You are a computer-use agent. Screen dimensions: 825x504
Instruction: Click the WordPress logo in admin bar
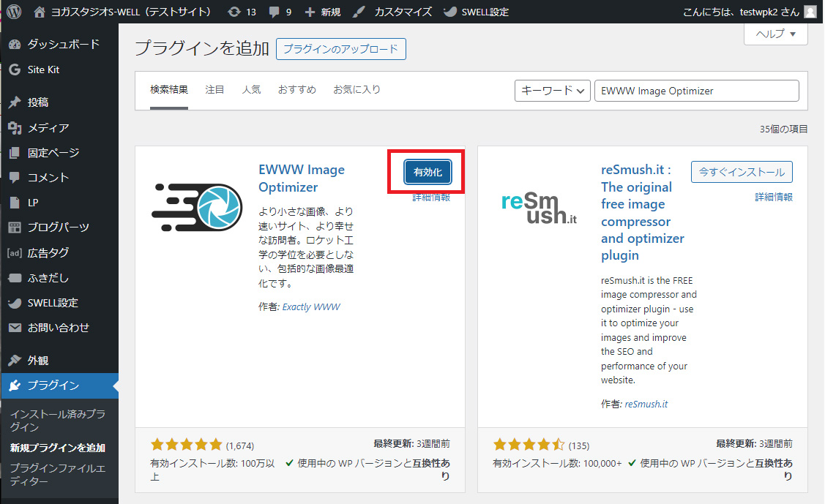(14, 12)
